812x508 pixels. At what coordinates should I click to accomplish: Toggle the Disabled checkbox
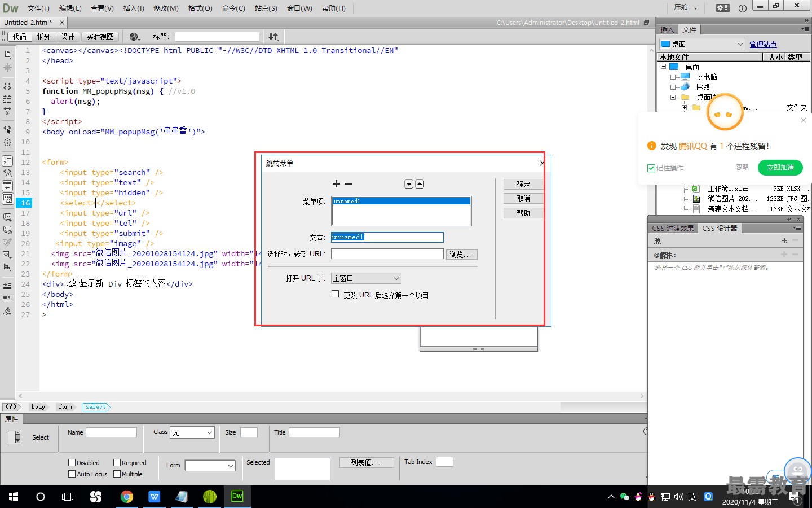[72, 463]
